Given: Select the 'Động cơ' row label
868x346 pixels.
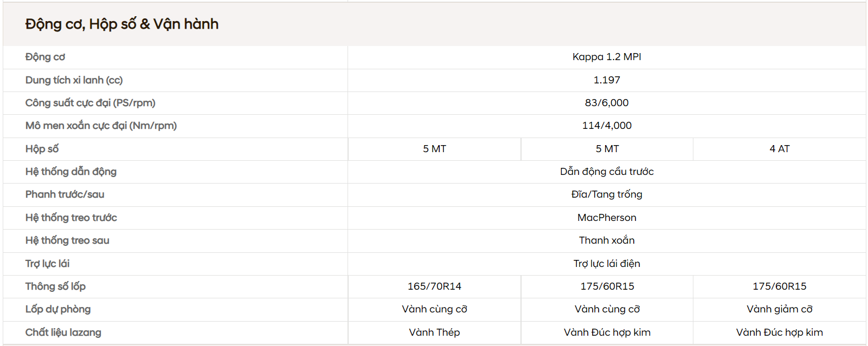Looking at the screenshot, I should [x=45, y=57].
